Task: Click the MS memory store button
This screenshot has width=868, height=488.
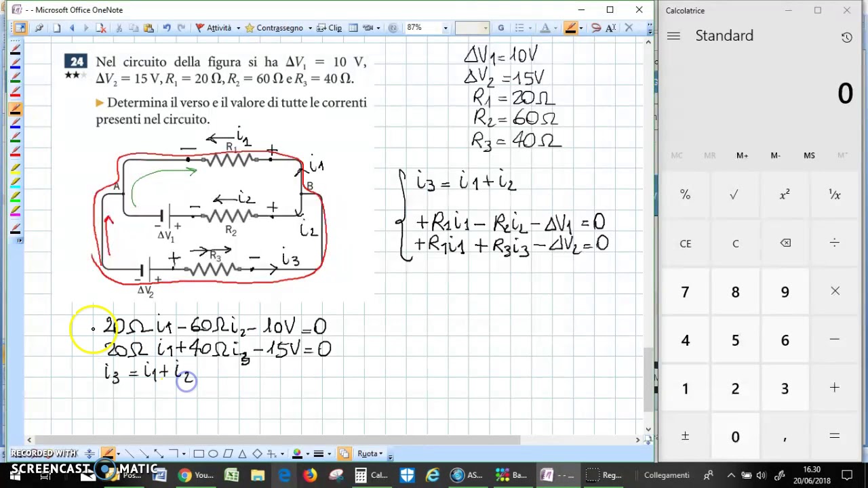Action: (809, 156)
